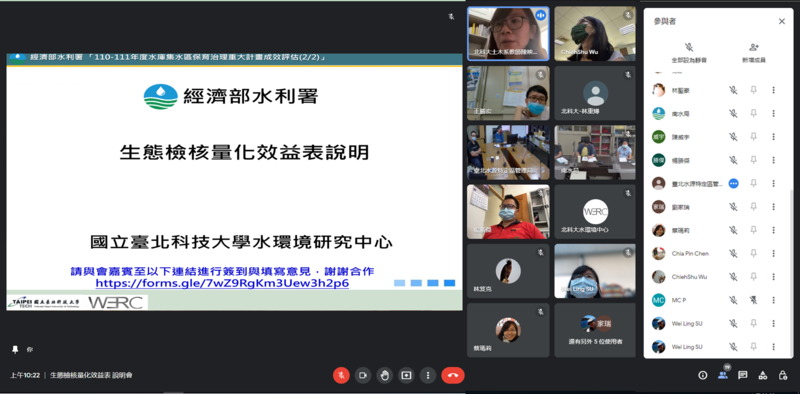The width and height of the screenshot is (800, 394).
Task: Mute participant 陳威宇 in the list
Action: pos(733,137)
